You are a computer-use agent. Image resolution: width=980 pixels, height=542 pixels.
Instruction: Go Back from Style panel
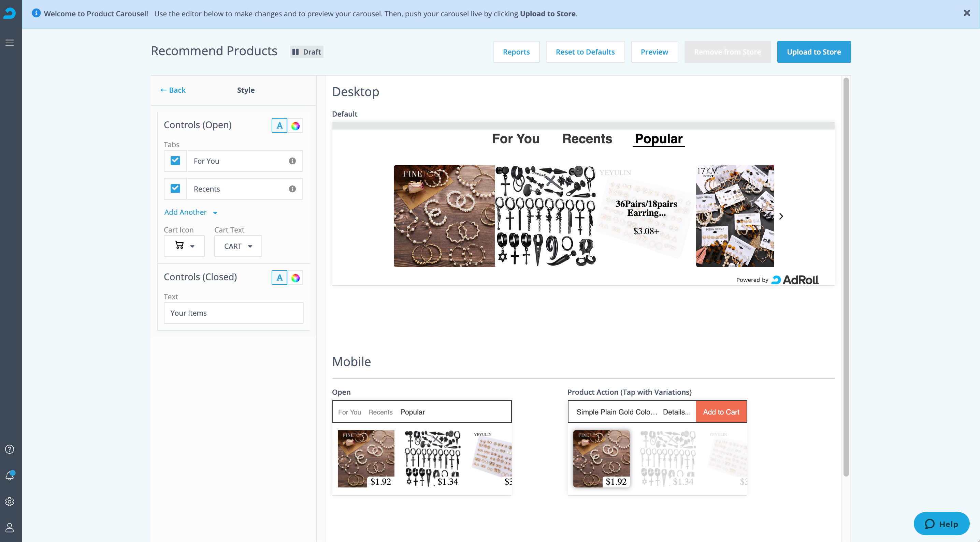pyautogui.click(x=173, y=90)
